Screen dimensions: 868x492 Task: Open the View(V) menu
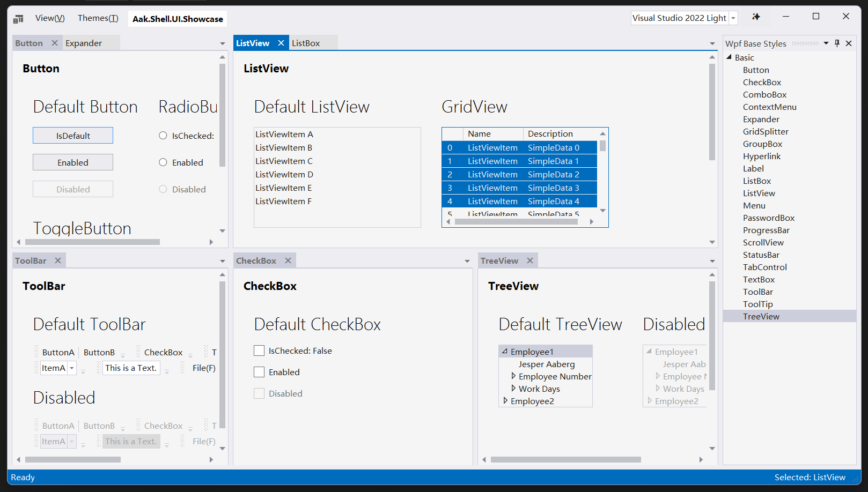coord(49,18)
